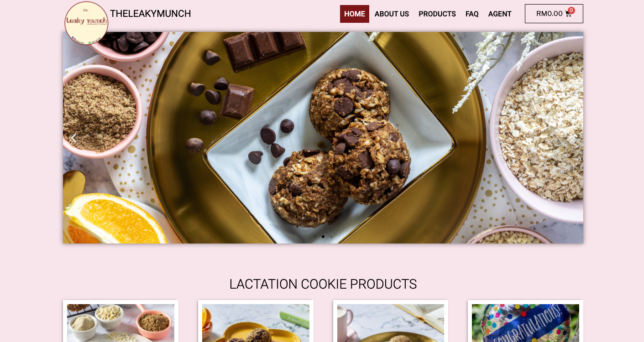Go to the AGENT page
This screenshot has width=644, height=342.
(x=500, y=14)
